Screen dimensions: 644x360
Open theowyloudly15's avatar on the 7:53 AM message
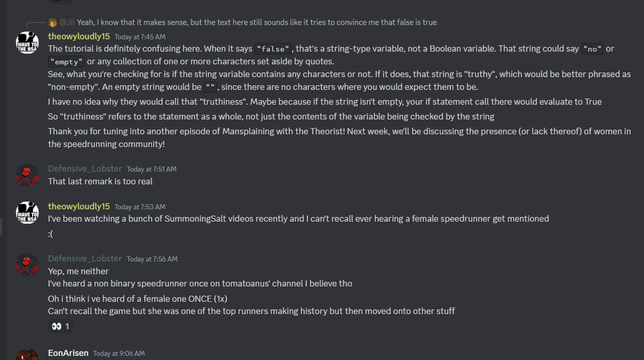coord(27,212)
